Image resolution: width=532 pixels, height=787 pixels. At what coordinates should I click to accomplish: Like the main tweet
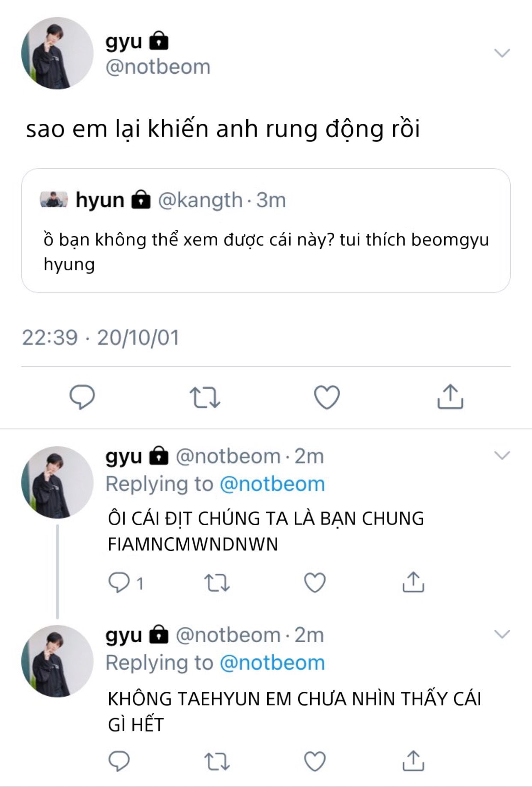[x=327, y=397]
